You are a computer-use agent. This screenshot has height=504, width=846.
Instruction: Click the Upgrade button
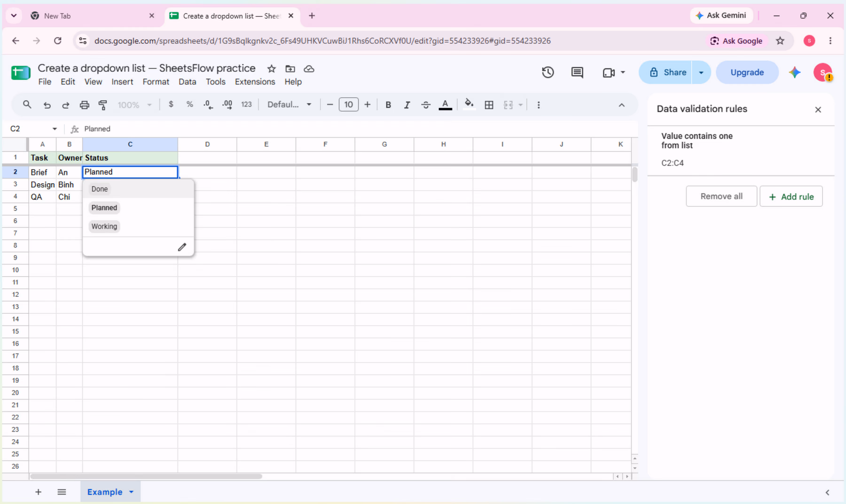pyautogui.click(x=747, y=72)
